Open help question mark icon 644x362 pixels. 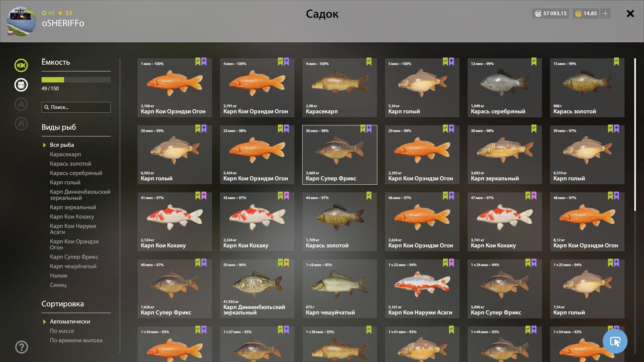coord(21,347)
